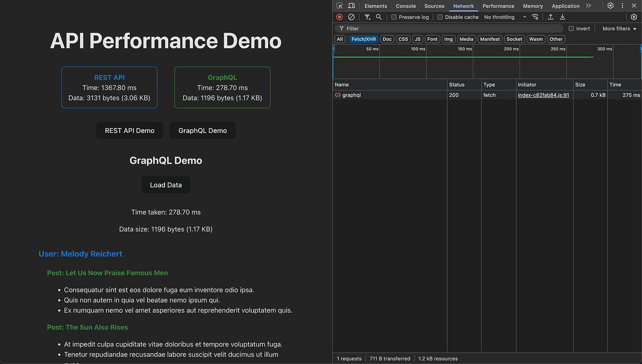Open network search

[x=378, y=17]
